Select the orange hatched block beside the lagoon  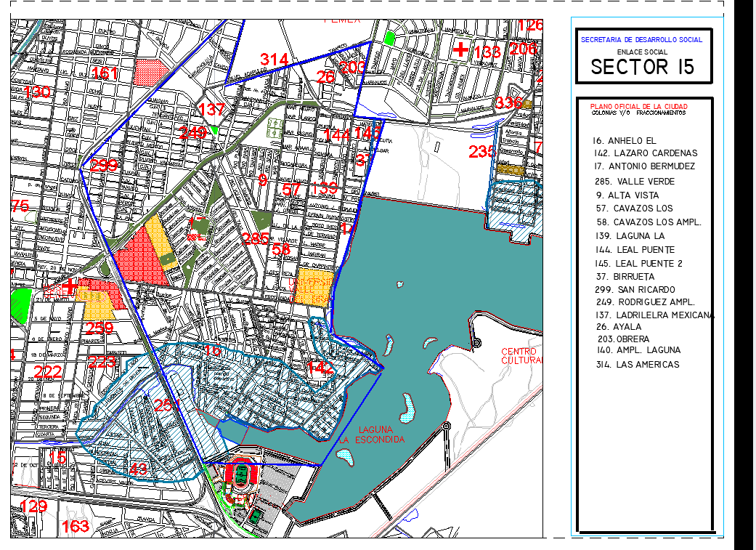314,285
